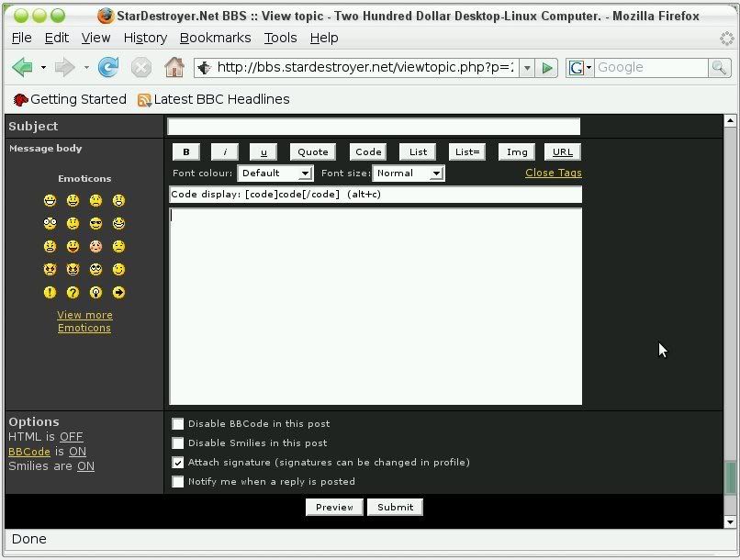Insert the Shocked emoticon with big white eyes
Viewport: 740px width, 560px height.
coord(50,224)
